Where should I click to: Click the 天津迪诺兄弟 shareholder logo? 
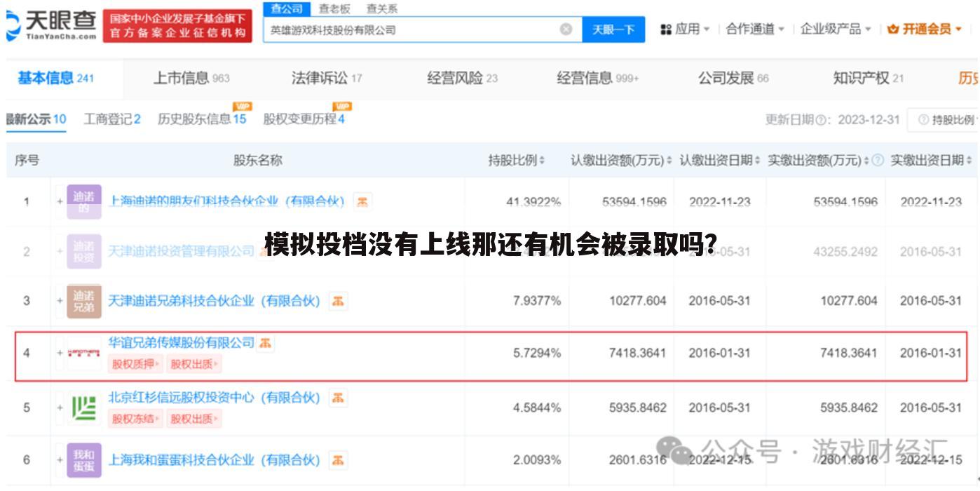(x=83, y=301)
